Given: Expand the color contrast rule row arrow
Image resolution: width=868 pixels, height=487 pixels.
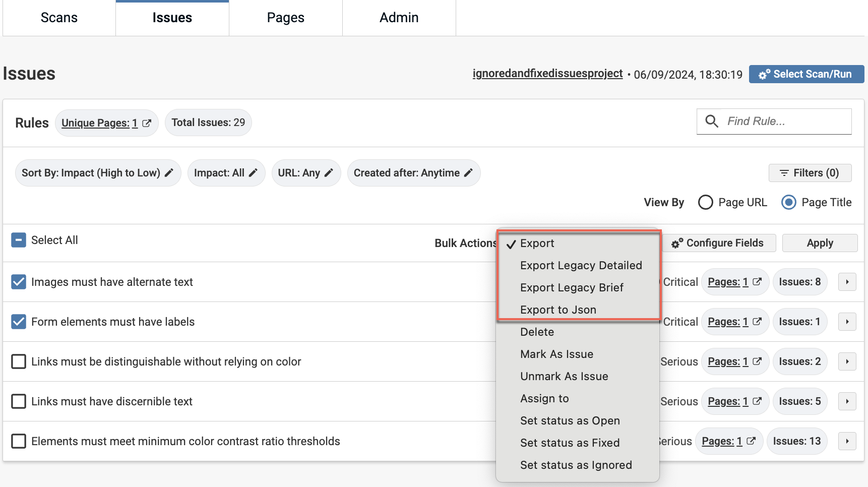Looking at the screenshot, I should click(847, 441).
